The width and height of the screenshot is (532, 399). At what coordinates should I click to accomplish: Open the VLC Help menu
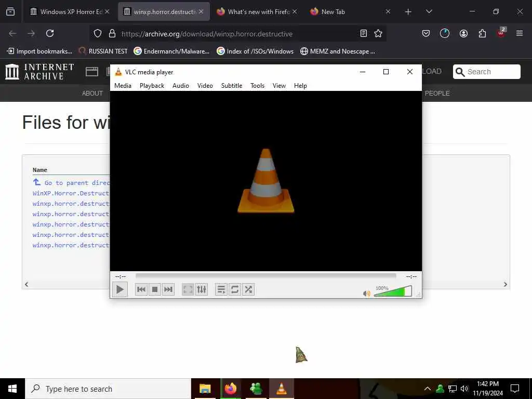300,86
